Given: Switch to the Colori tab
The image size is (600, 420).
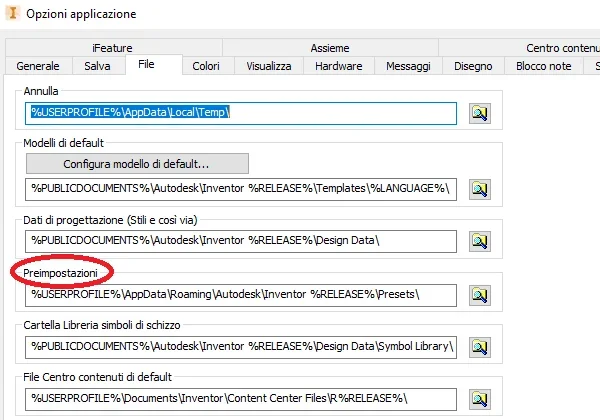Looking at the screenshot, I should click(206, 66).
